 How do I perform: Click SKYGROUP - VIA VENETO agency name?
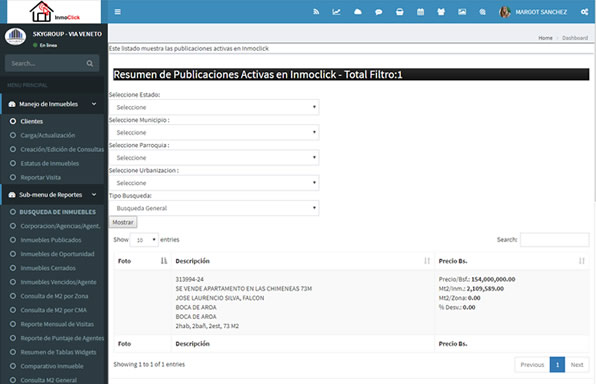pos(67,34)
